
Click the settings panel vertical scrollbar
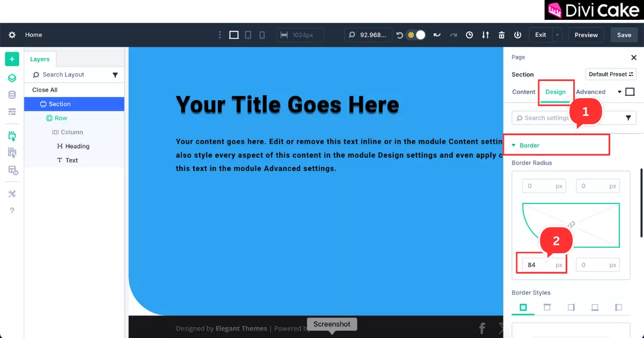pos(641,203)
